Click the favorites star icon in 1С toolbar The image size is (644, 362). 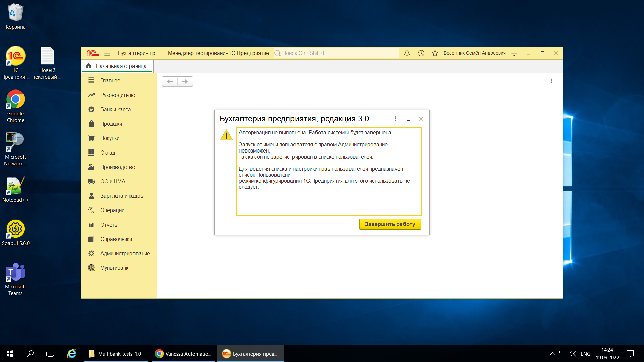pos(435,53)
